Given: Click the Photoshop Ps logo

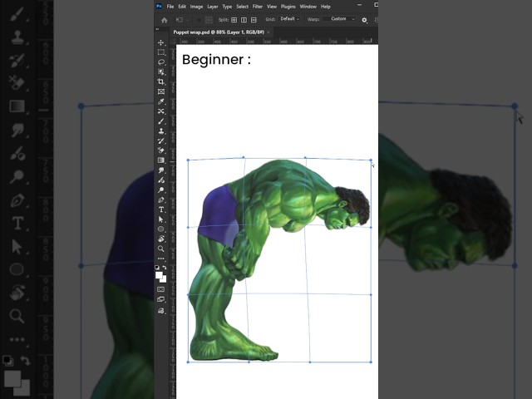Looking at the screenshot, I should [x=159, y=6].
